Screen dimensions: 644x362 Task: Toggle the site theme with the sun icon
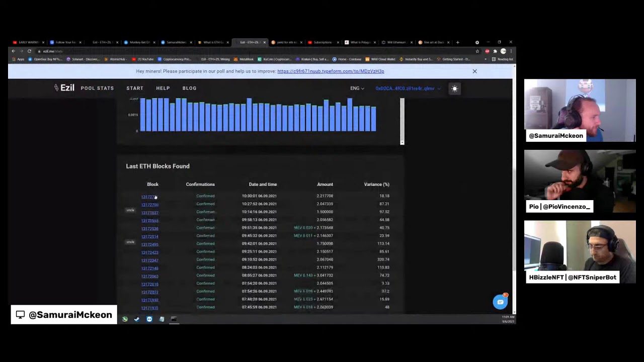pos(454,88)
